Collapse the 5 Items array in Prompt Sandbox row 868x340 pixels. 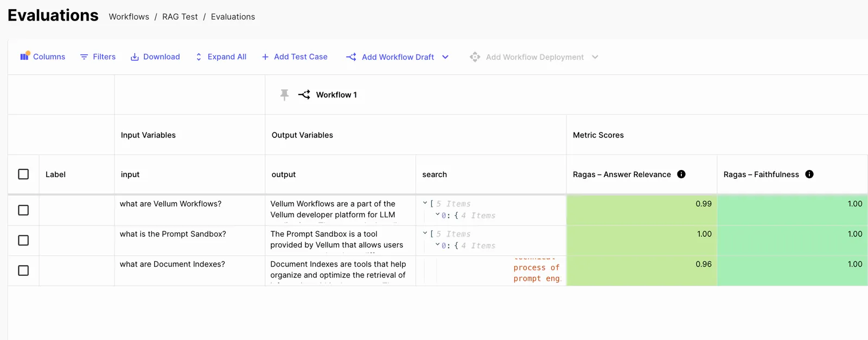[x=425, y=233]
